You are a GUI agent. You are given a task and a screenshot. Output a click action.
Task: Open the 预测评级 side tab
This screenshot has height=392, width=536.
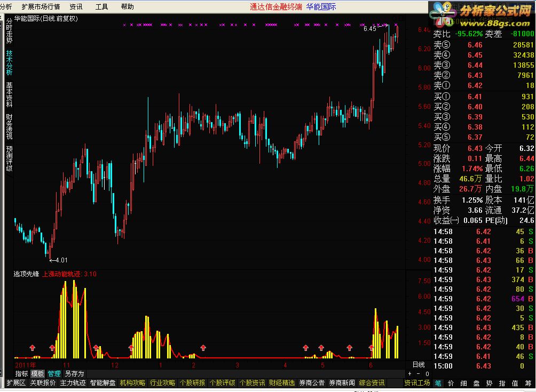9,158
